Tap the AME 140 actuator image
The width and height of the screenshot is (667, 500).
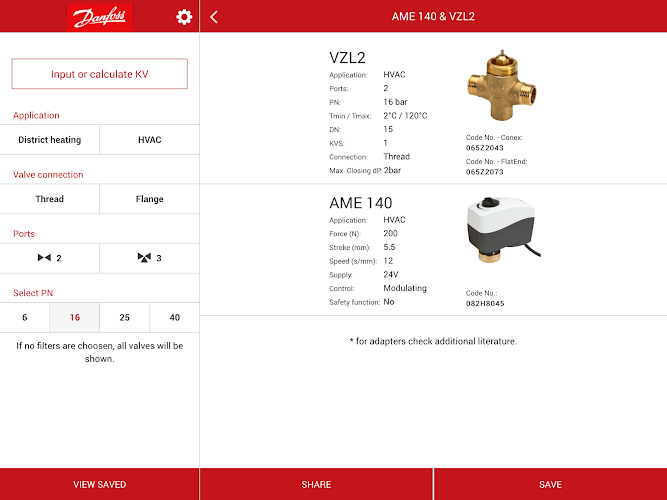pos(503,229)
